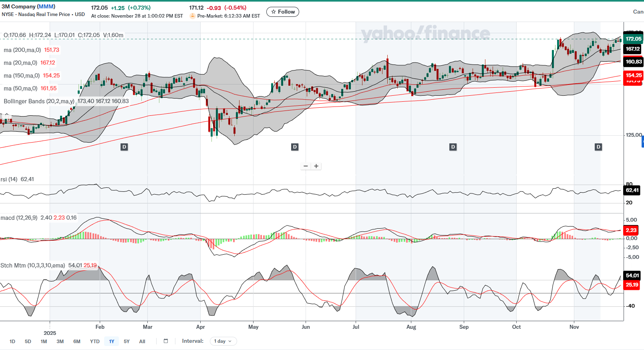Zoom in chart with plus button

(316, 166)
